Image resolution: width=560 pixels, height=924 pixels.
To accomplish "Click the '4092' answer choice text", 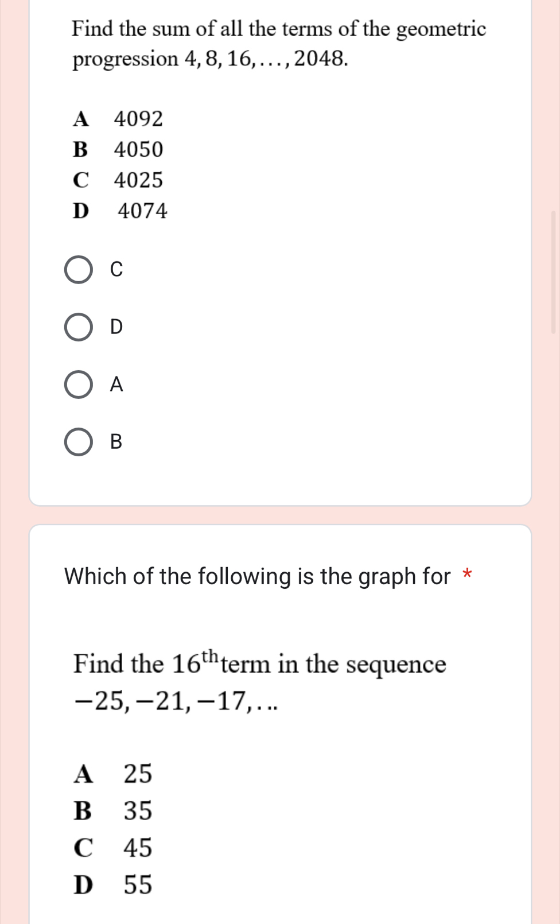I will click(138, 119).
